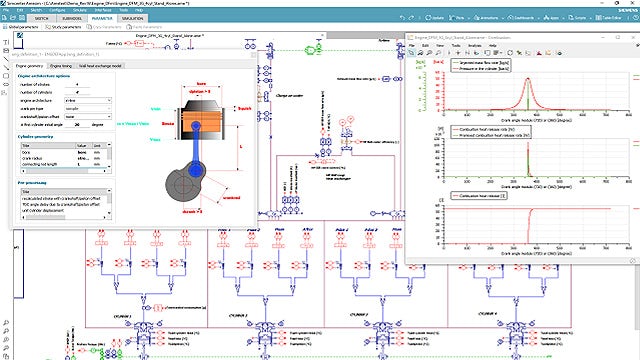Edit the number of cylinders field
Image resolution: width=640 pixels, height=360 pixels.
77,93
